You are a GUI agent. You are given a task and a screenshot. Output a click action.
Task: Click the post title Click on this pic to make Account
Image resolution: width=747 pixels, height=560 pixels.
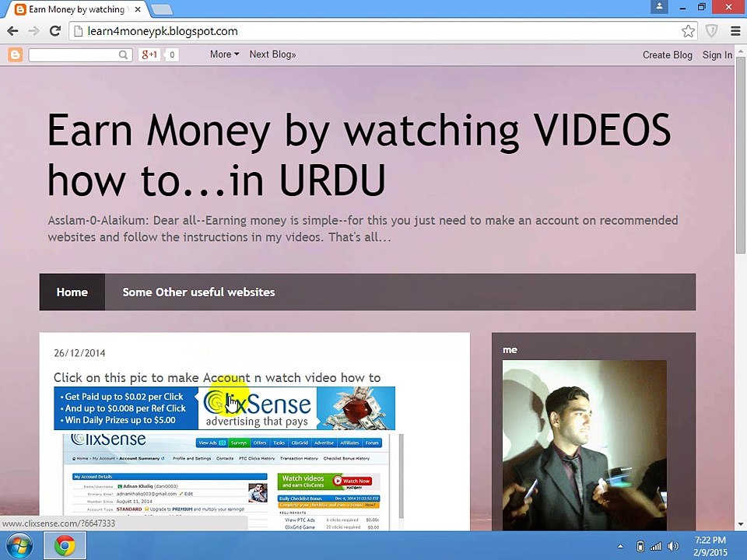click(x=217, y=378)
